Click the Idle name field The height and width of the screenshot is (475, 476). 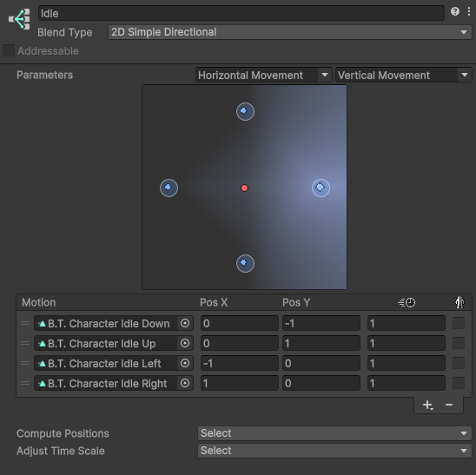tap(241, 13)
